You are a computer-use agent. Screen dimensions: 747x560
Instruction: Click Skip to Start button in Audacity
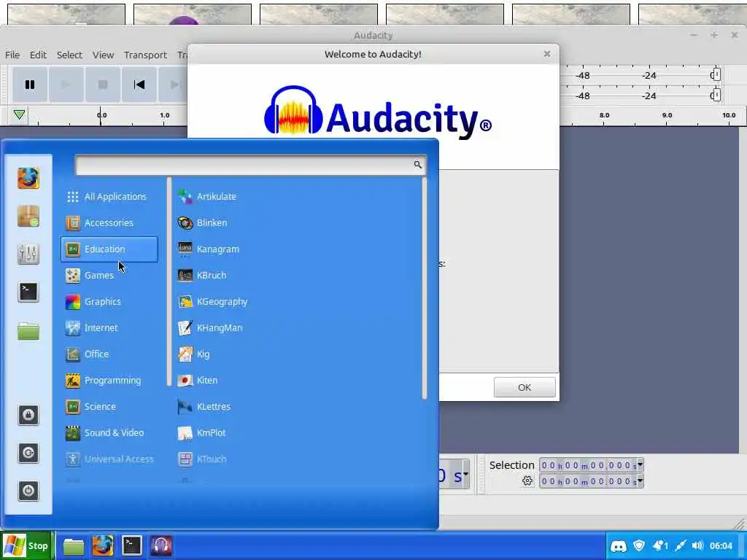click(139, 85)
